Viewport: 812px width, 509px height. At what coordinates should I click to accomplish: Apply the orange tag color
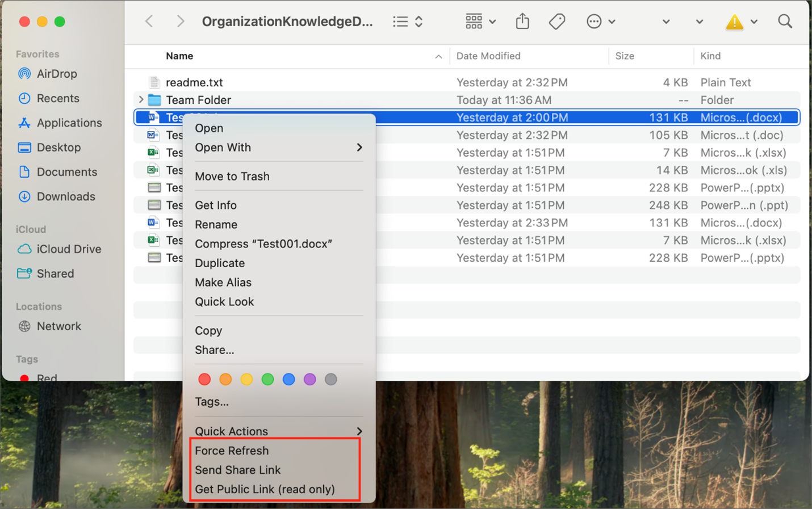(225, 379)
